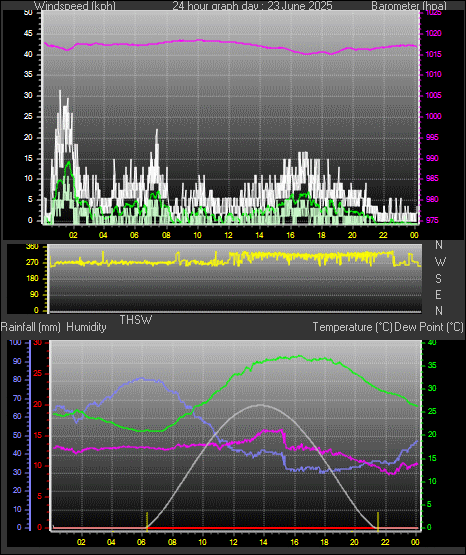Click windspeed axis value "25"
Image resolution: width=466 pixels, height=555 pixels.
coord(28,116)
